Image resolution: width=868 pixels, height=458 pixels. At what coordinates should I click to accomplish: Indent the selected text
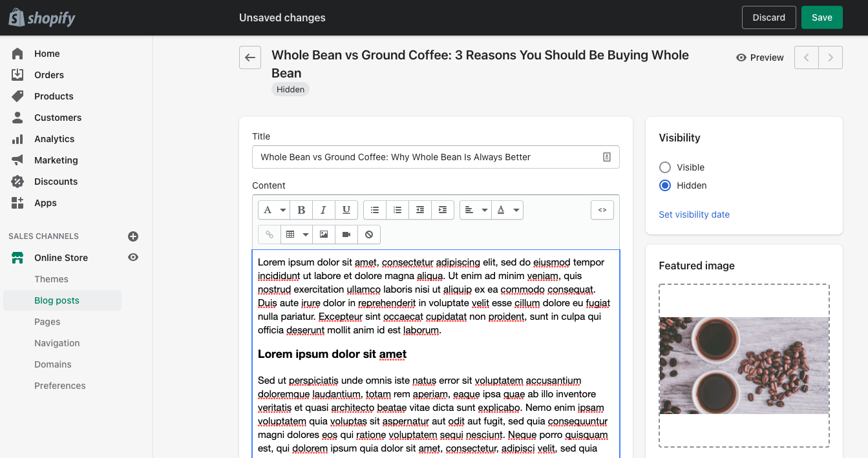click(x=443, y=210)
